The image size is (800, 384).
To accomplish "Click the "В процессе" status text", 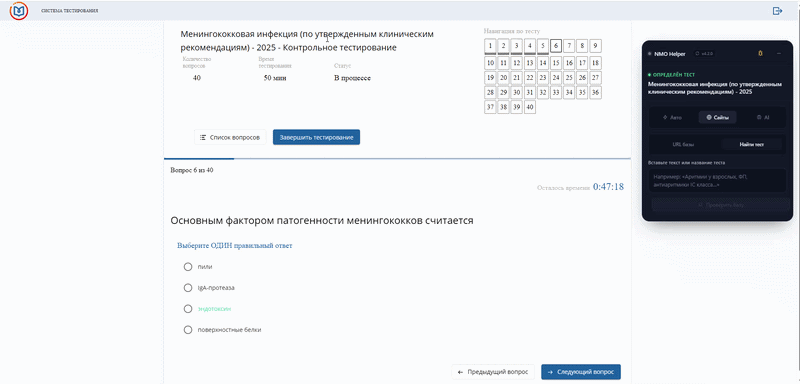I will [353, 78].
